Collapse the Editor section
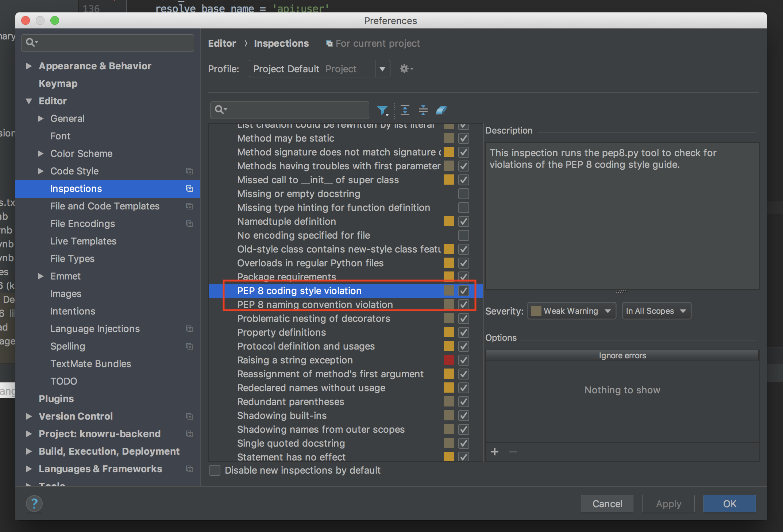The width and height of the screenshot is (783, 532). 29,101
